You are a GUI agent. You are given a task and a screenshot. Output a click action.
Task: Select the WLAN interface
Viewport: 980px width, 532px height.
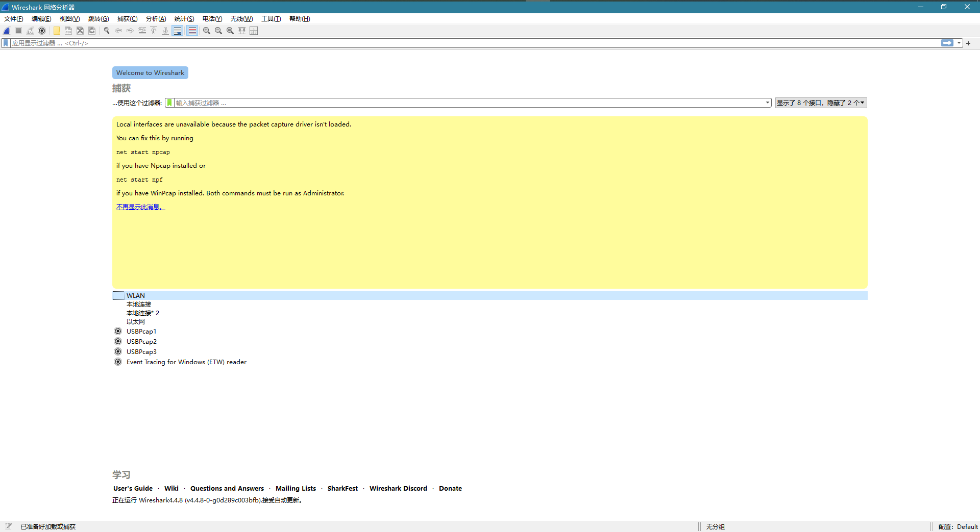pyautogui.click(x=489, y=296)
